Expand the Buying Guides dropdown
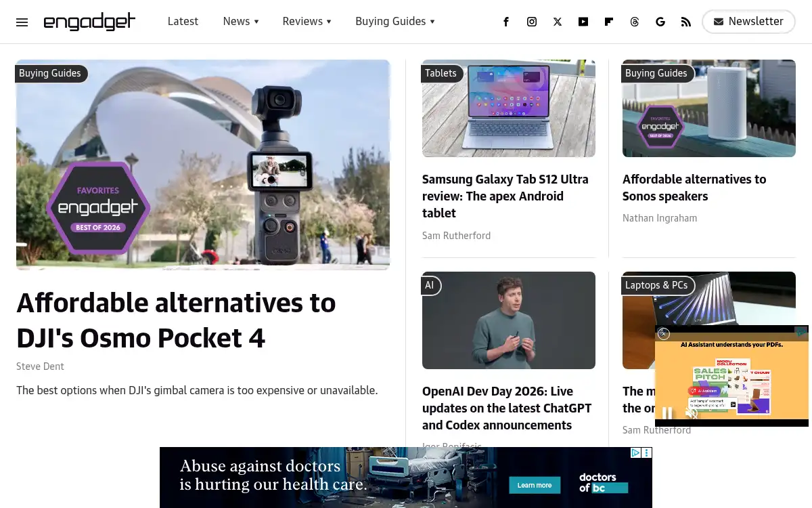Image resolution: width=812 pixels, height=508 pixels. (x=395, y=22)
